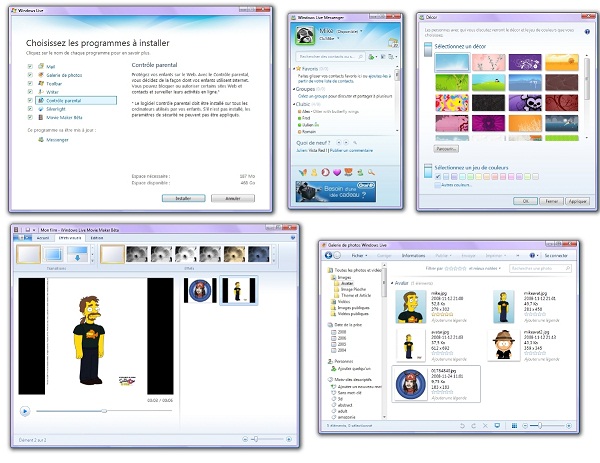Screen dimensions: 600x463
Task: Switch to the Effets visuels tab
Action: (x=70, y=238)
